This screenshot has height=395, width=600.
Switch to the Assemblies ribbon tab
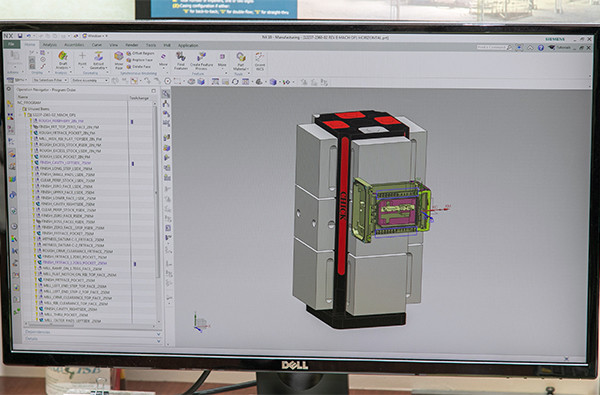[74, 45]
